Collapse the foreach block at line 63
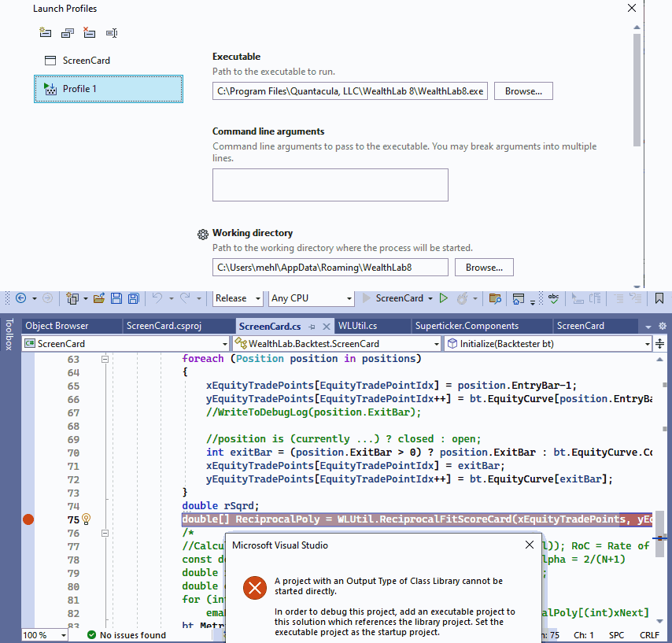672x643 pixels. 104,359
